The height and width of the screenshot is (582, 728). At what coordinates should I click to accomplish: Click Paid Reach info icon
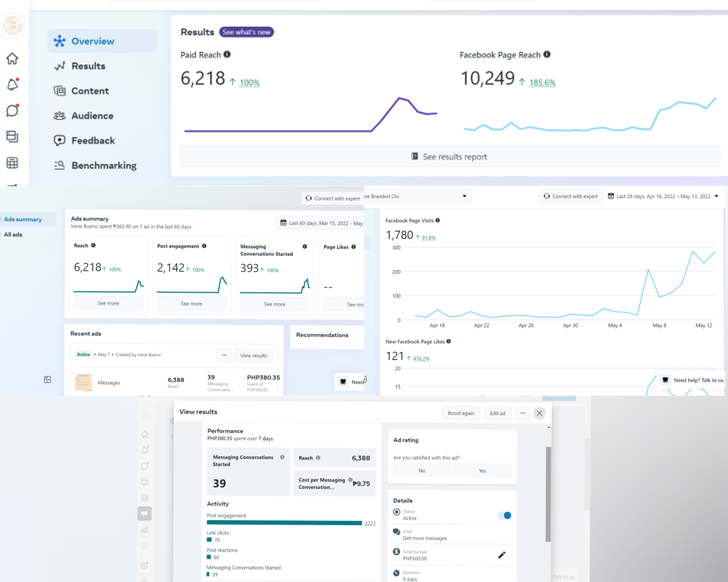point(227,54)
